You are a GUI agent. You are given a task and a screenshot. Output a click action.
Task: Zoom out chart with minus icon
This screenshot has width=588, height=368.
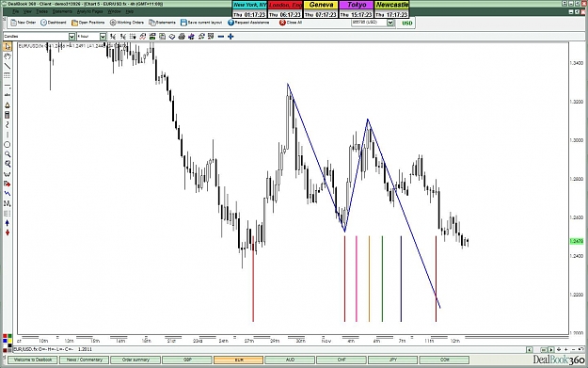click(221, 37)
